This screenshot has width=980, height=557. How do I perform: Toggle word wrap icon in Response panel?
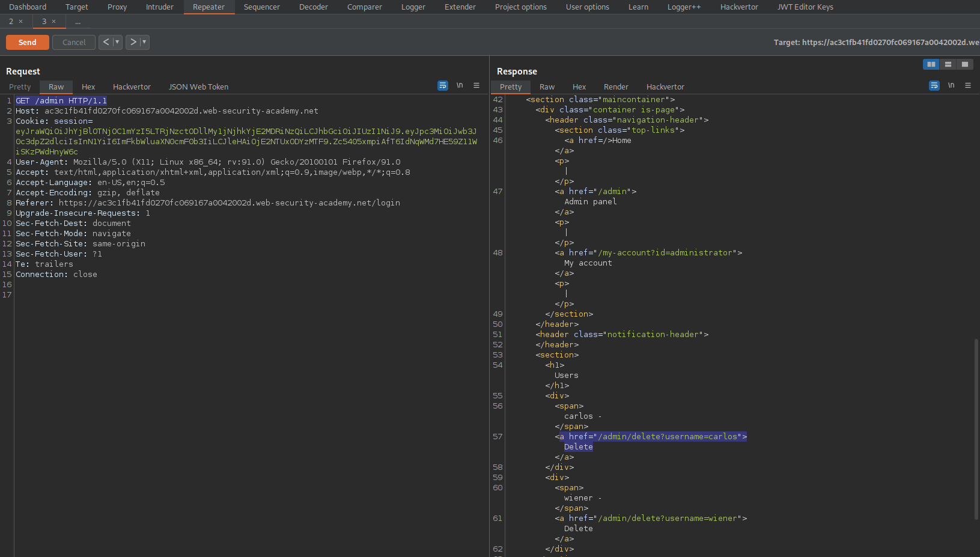click(x=934, y=85)
